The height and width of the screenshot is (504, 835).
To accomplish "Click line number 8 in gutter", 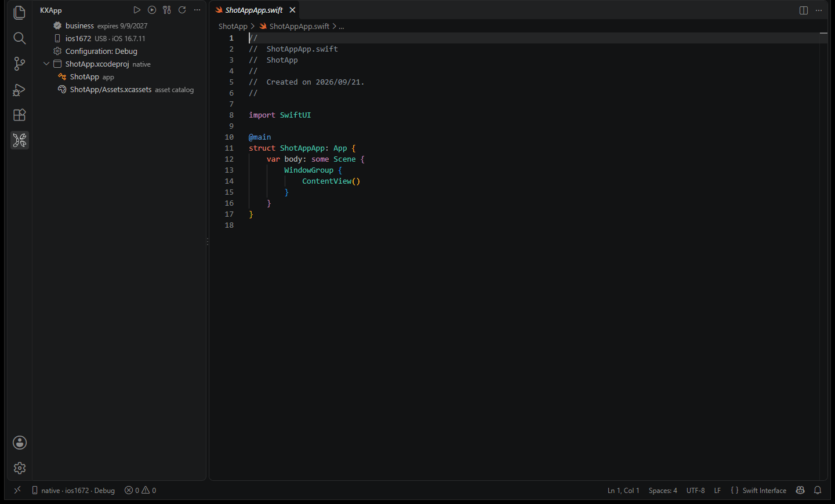I will [x=231, y=115].
